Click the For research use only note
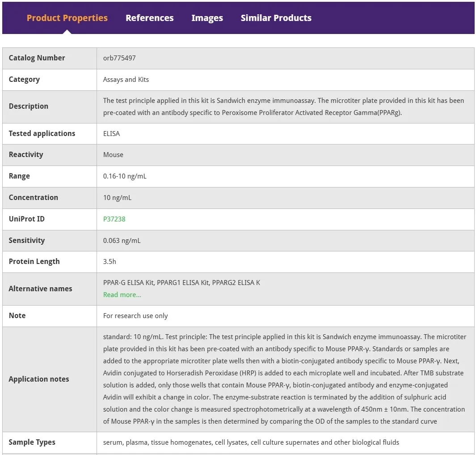The image size is (476, 455). point(135,316)
